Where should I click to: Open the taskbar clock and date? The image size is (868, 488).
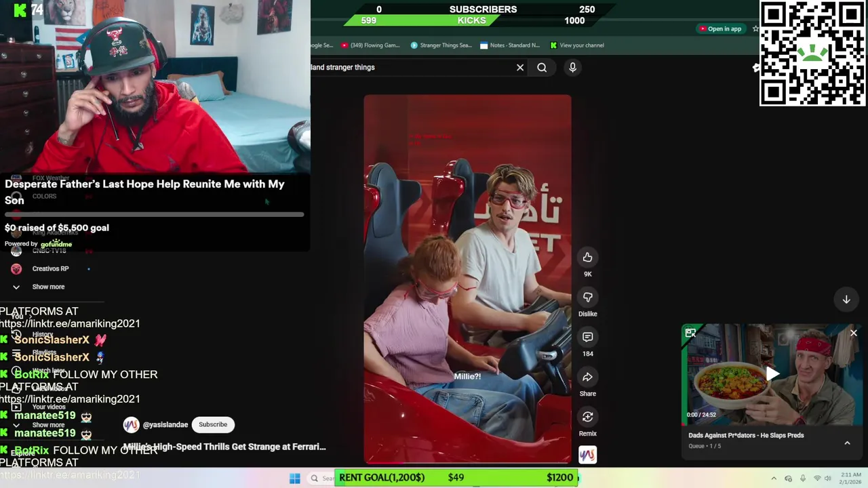(x=851, y=479)
